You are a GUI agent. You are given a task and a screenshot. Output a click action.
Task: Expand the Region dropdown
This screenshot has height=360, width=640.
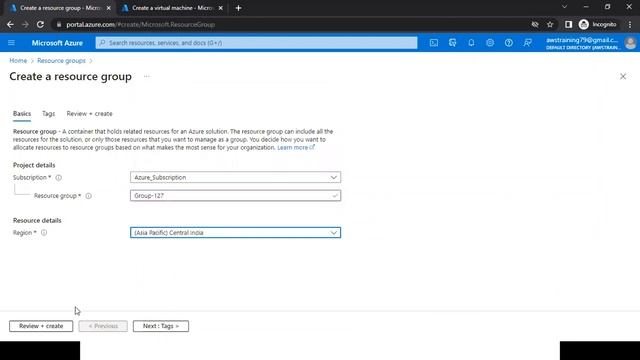(x=236, y=233)
